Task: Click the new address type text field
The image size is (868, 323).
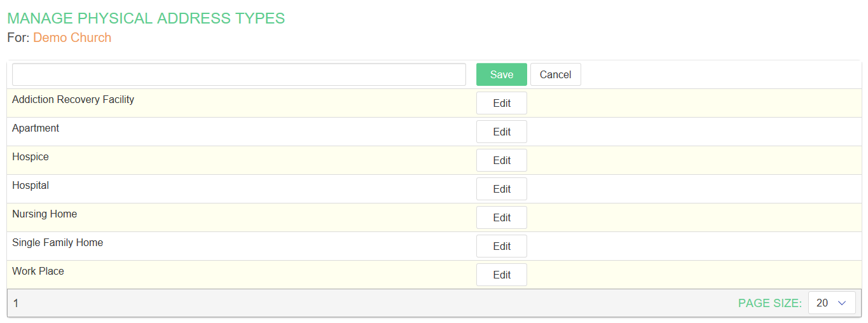Action: tap(238, 74)
